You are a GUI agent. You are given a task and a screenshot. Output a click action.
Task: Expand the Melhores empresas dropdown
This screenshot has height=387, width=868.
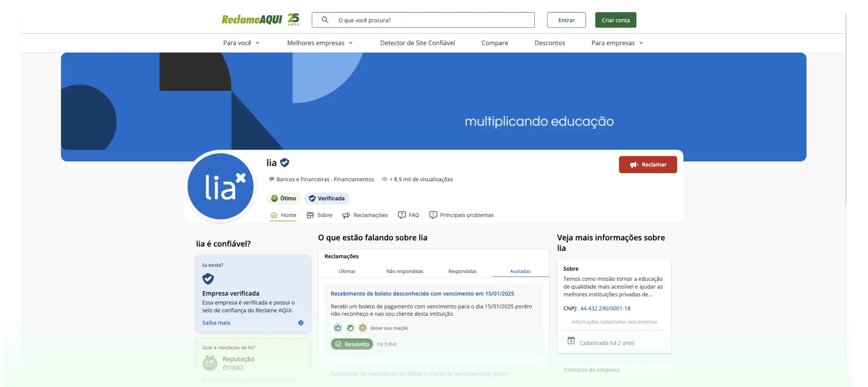pos(319,43)
